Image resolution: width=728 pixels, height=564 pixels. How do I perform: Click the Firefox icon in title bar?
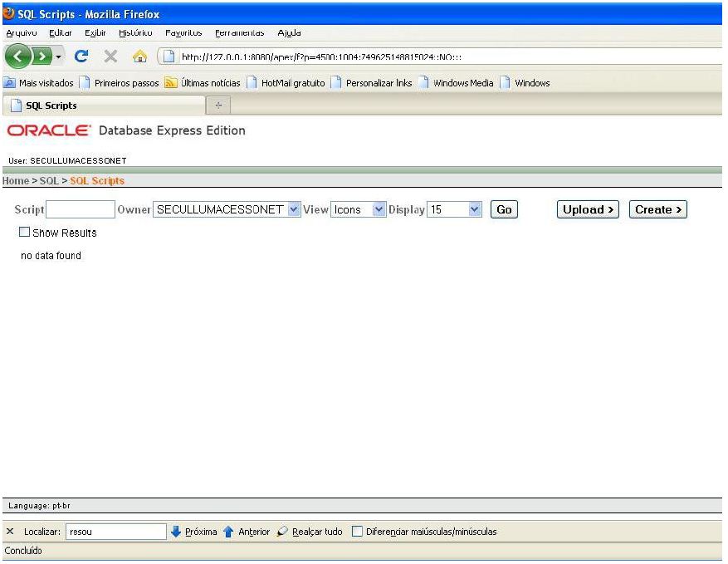pyautogui.click(x=9, y=13)
